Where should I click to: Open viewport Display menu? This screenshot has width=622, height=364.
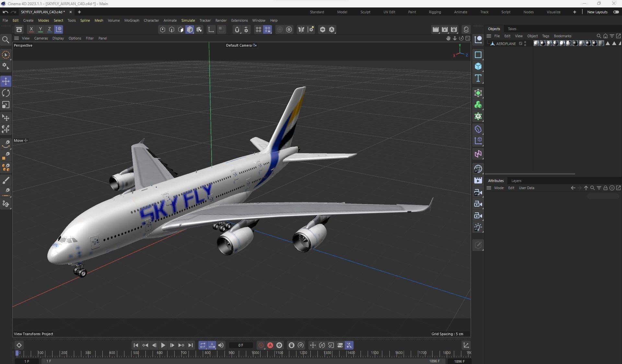[58, 38]
